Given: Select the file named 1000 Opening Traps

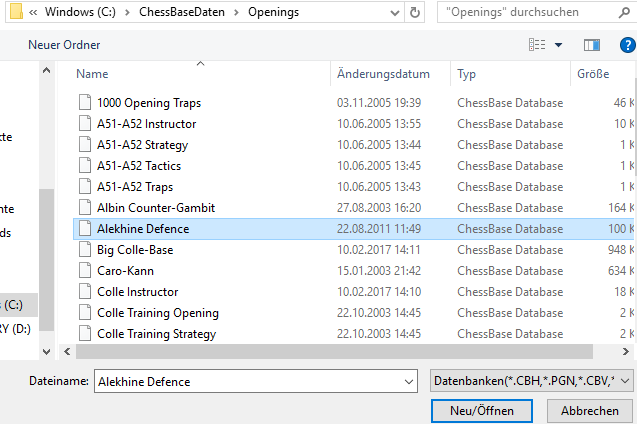Looking at the screenshot, I should [149, 102].
